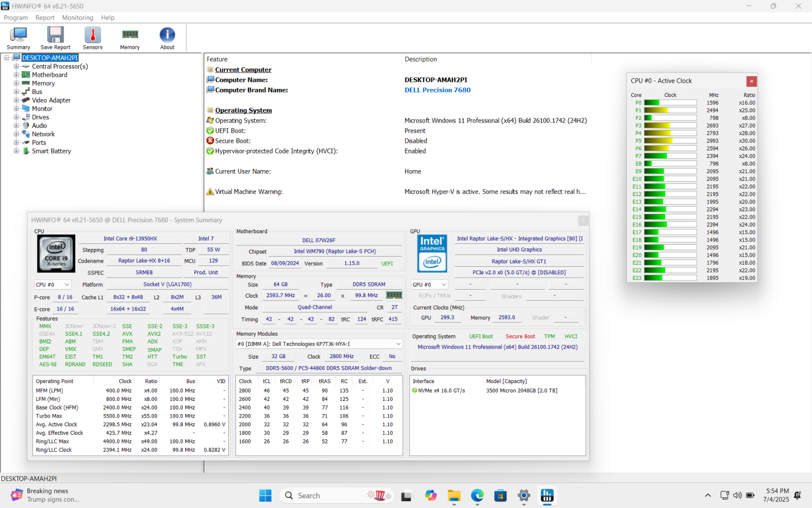Click the Intel Graphics logo in GPU section

[431, 253]
